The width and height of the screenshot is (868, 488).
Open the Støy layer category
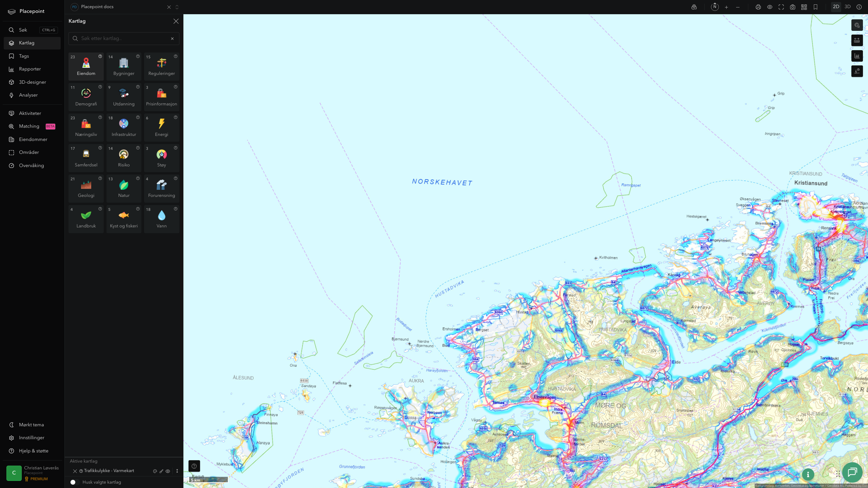pos(162,158)
